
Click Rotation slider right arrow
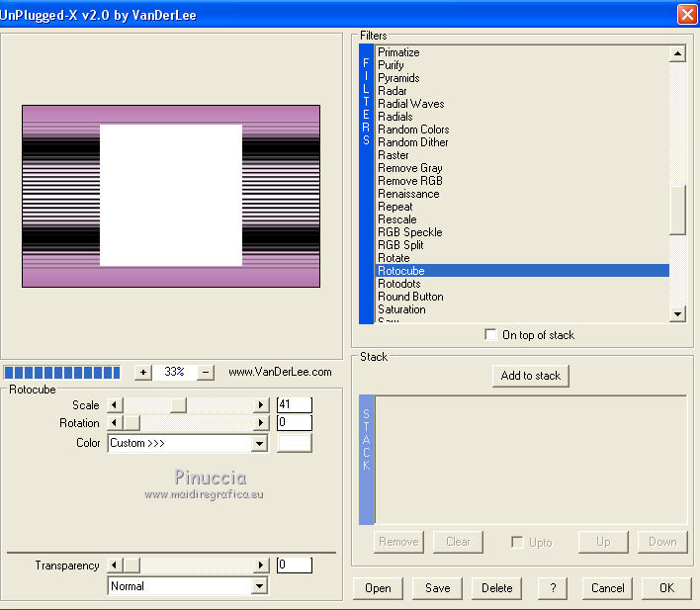[261, 422]
